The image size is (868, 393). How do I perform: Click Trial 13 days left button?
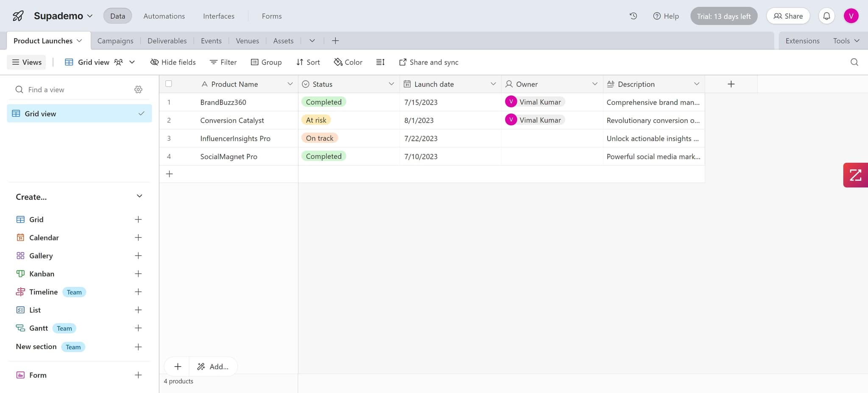point(723,16)
